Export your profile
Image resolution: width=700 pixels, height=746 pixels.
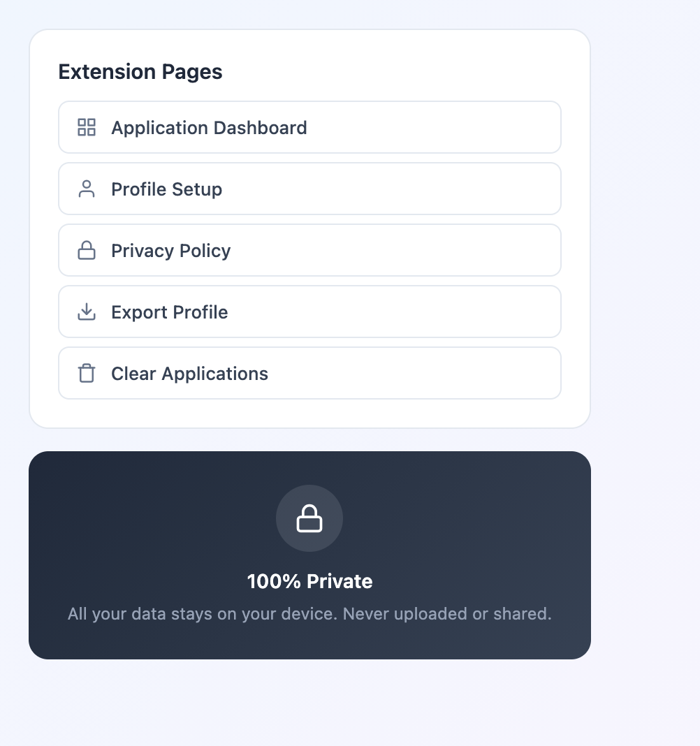tap(309, 312)
